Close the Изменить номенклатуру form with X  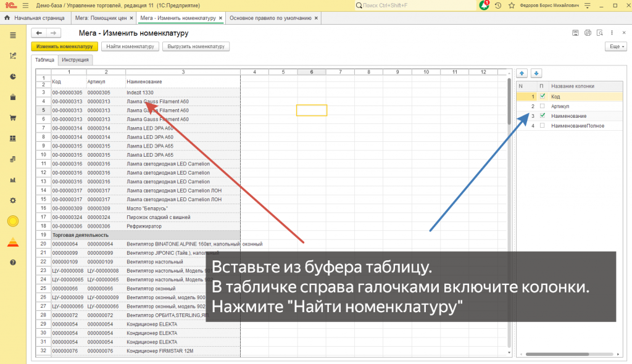tap(624, 33)
